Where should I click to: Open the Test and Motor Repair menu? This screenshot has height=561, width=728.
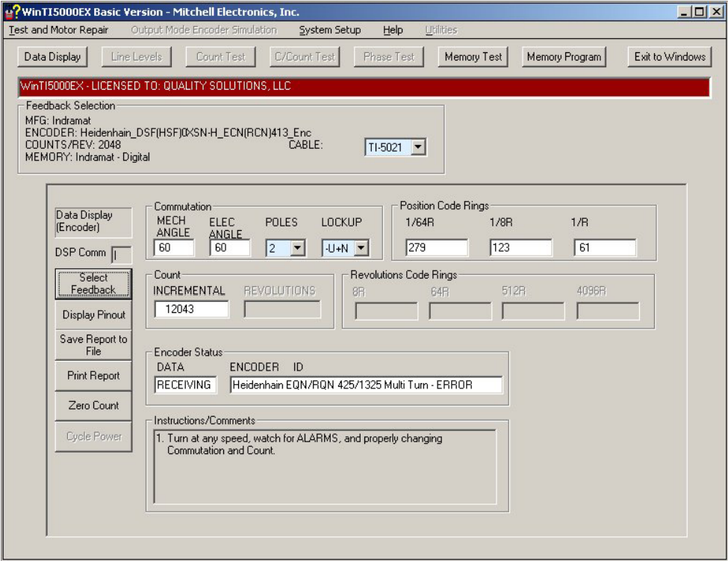click(58, 30)
